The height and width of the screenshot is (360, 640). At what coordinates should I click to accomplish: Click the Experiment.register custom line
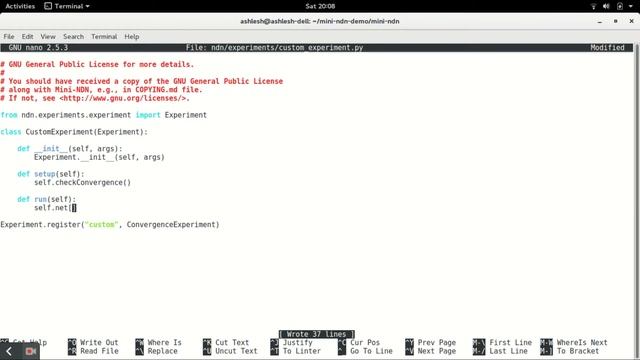(110, 224)
